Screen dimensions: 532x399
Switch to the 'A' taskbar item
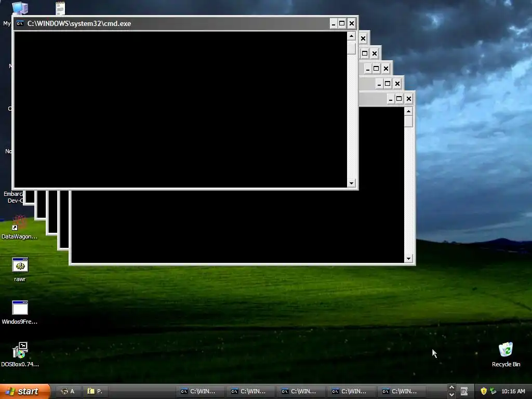click(x=68, y=391)
